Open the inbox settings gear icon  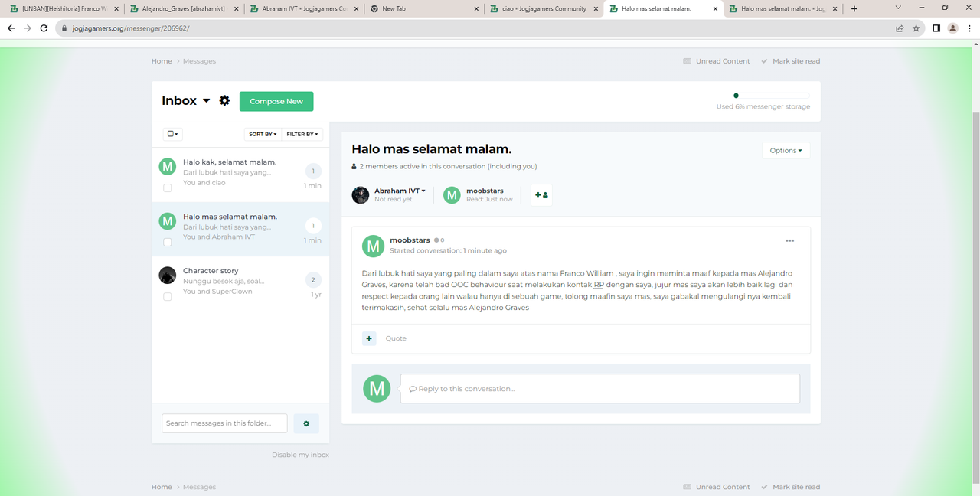point(224,101)
